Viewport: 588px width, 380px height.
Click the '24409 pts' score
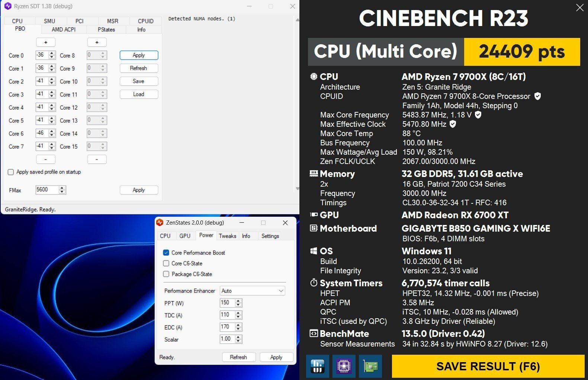522,52
